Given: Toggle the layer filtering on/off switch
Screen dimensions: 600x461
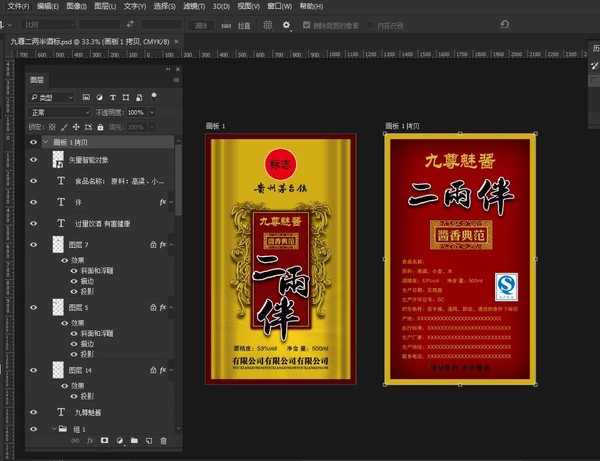Looking at the screenshot, I should 154,96.
